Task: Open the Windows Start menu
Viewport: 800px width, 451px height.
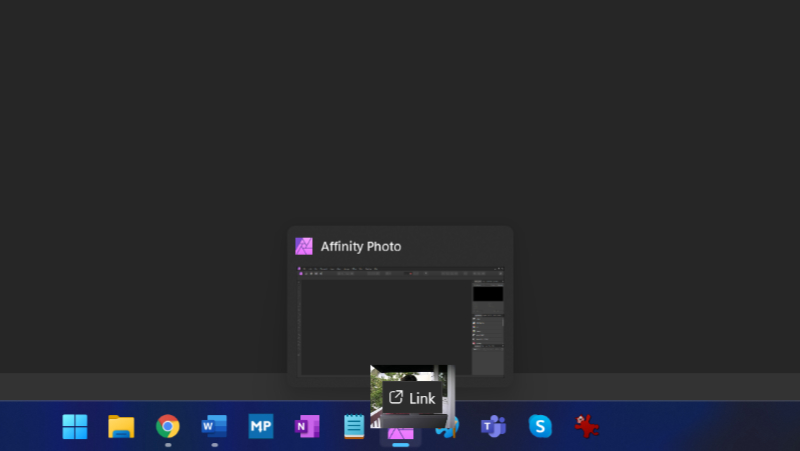Action: 75,426
